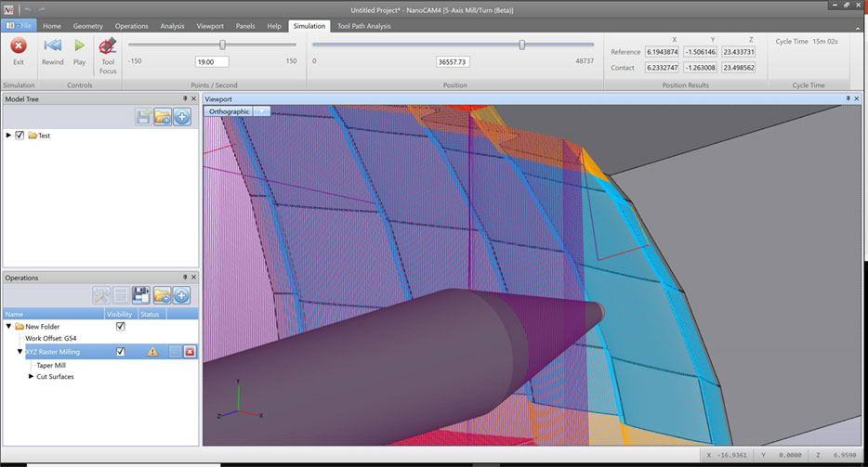Image resolution: width=868 pixels, height=467 pixels.
Task: Switch to Tool Path Analysis tab
Action: [x=363, y=26]
